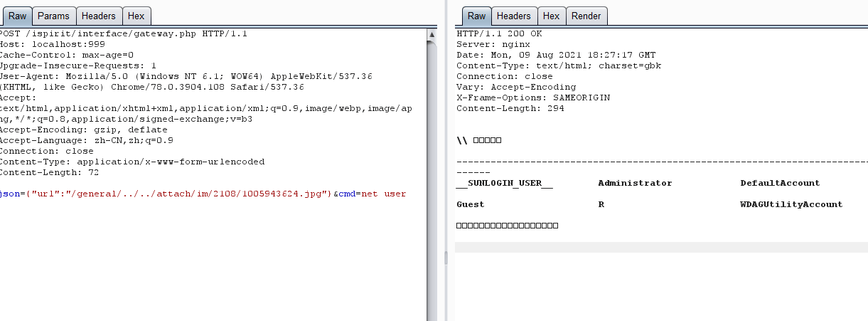The height and width of the screenshot is (321, 868).
Task: Click the Content-Type: text/html; charset=gbk line
Action: 559,65
